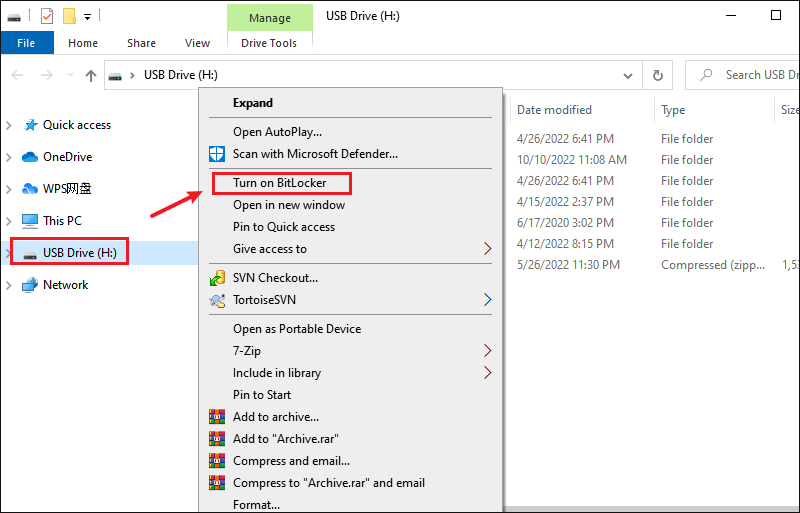
Task: Click the SVN Checkout icon
Action: coord(217,278)
